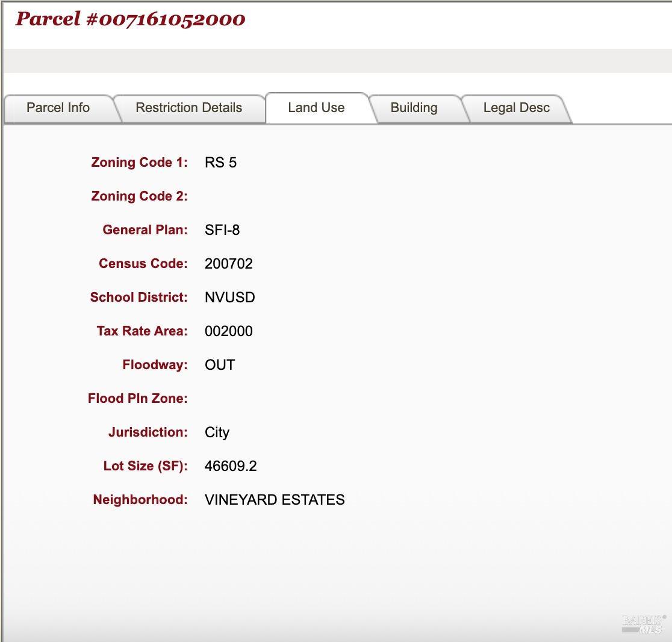672x642 pixels.
Task: Click the Parcel #007161052000 heading
Action: [x=130, y=19]
